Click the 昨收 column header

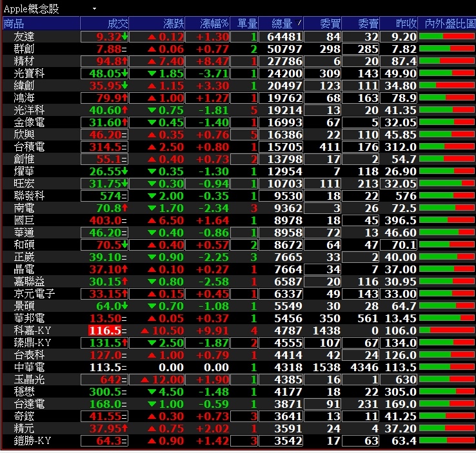click(399, 23)
